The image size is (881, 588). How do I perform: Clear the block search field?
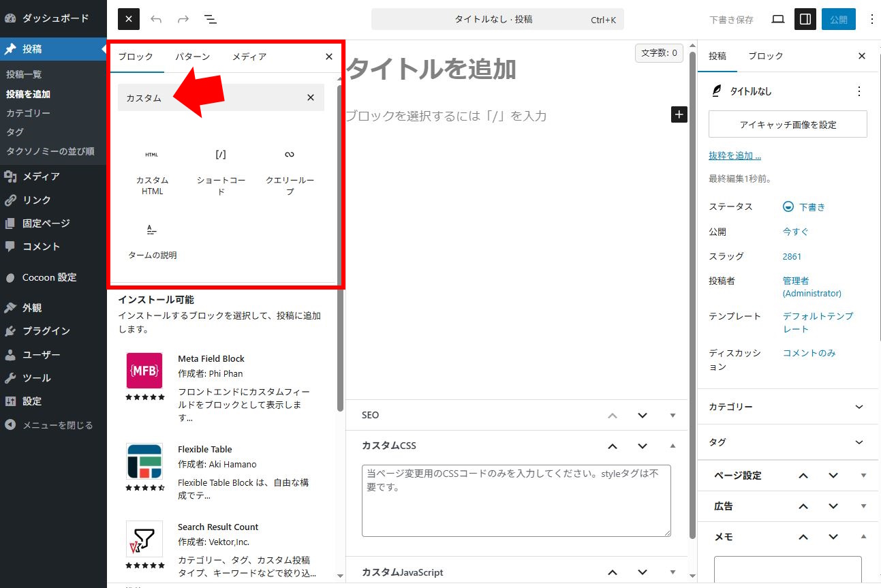pyautogui.click(x=311, y=97)
